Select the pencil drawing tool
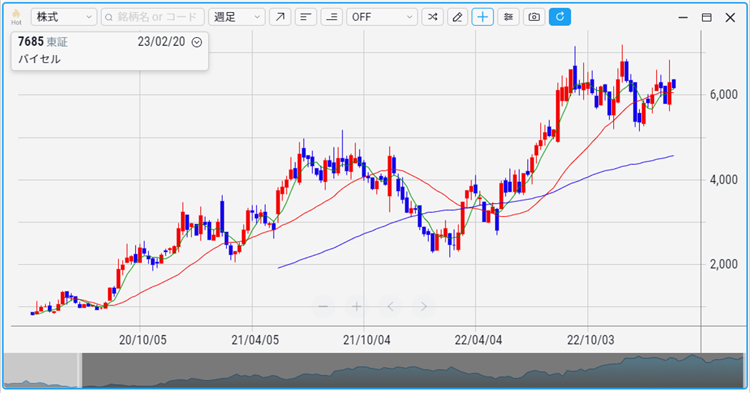The height and width of the screenshot is (393, 750). click(458, 17)
